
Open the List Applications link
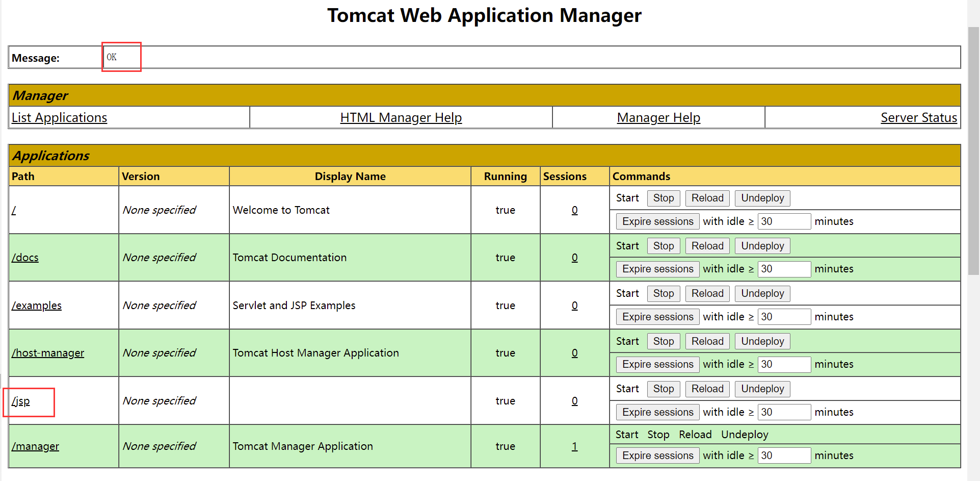pyautogui.click(x=59, y=118)
